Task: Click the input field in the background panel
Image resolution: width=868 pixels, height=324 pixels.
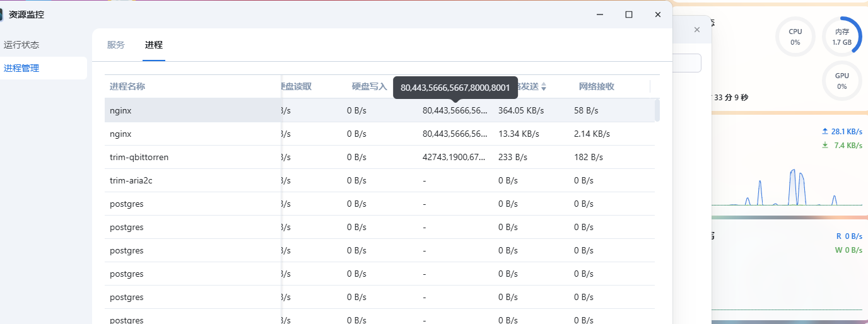Action: click(x=687, y=63)
